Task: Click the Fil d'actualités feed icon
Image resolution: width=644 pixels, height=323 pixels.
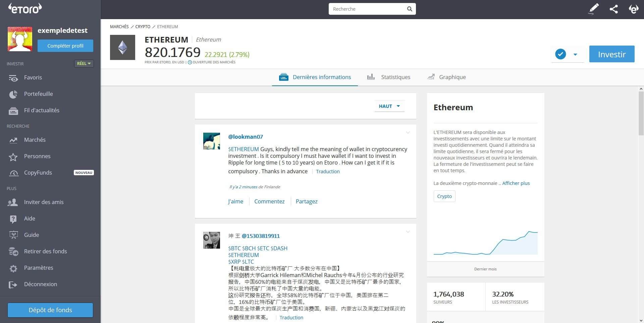Action: 13,111
